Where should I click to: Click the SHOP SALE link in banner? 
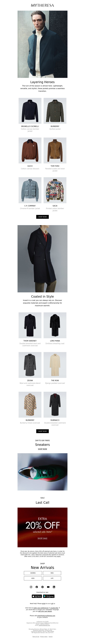pos(42,538)
